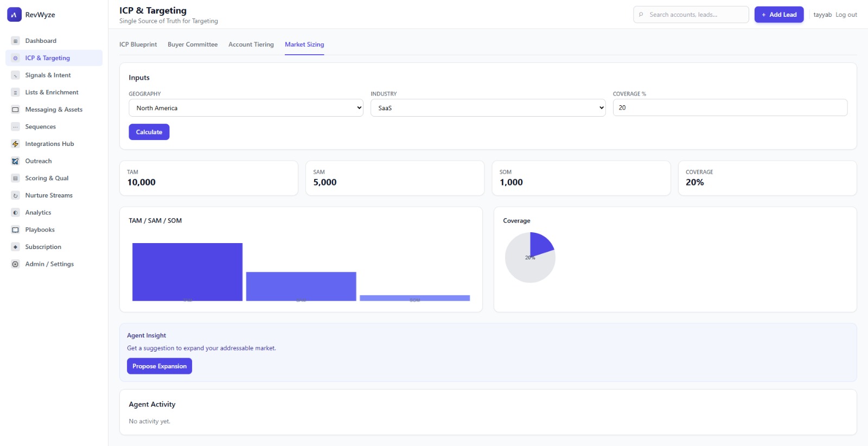868x446 pixels.
Task: Click the Messaging & Assets icon
Action: click(x=15, y=110)
